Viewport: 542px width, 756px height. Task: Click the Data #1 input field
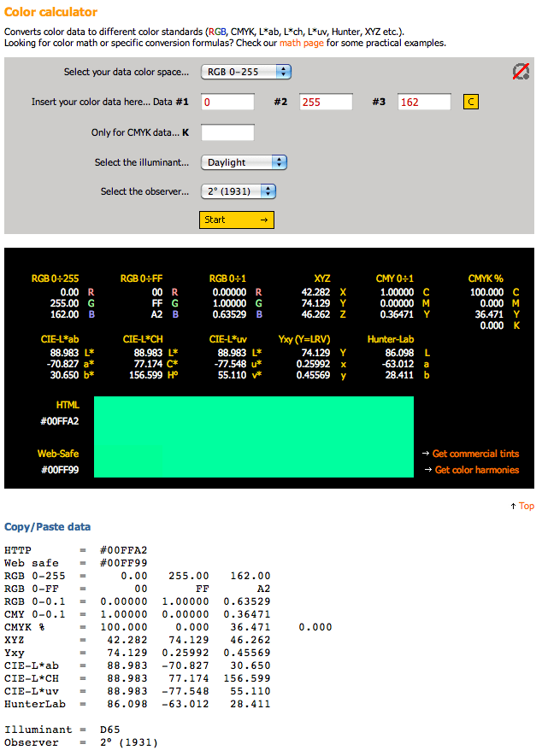[x=227, y=102]
